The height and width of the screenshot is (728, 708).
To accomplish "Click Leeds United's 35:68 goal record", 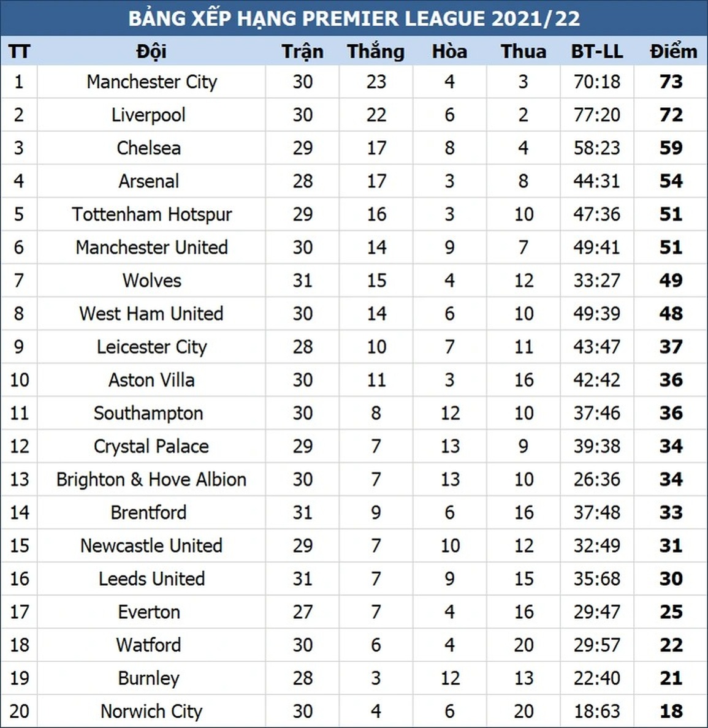I will click(596, 578).
